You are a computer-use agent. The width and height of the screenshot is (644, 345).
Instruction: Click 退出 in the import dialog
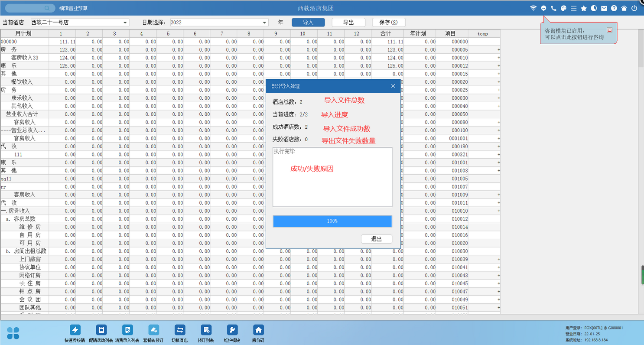click(x=377, y=239)
